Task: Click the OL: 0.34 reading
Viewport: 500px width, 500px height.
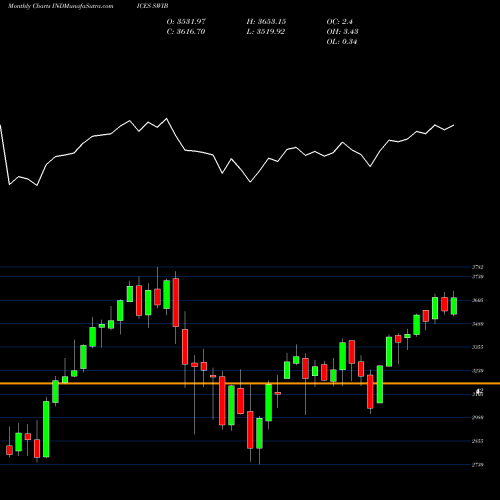Action: pyautogui.click(x=342, y=42)
